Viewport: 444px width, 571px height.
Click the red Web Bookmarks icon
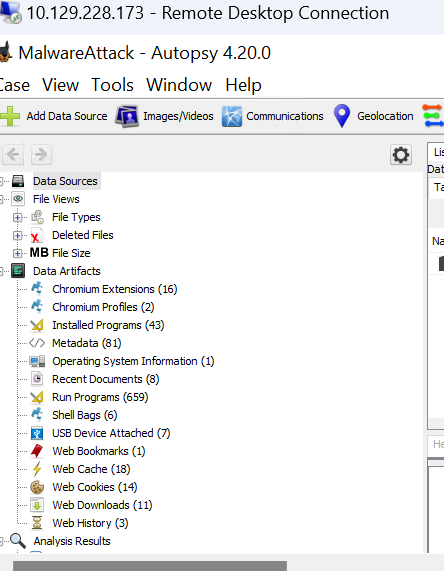[37, 451]
